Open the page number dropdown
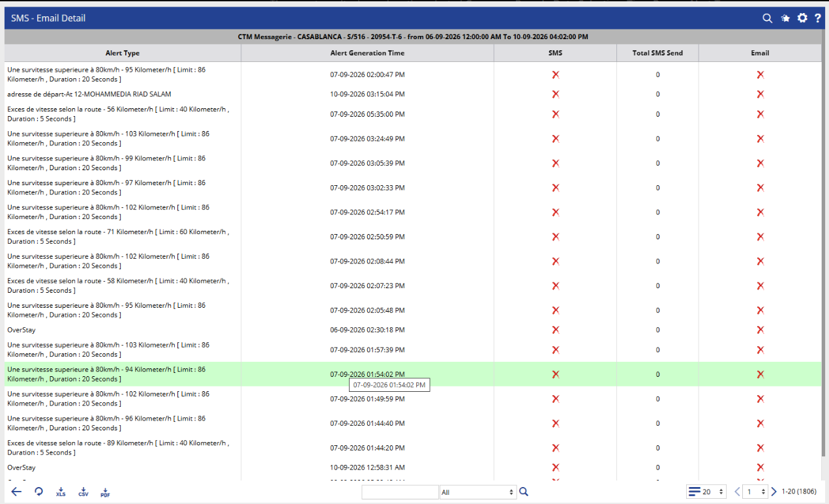The height and width of the screenshot is (504, 829). [x=755, y=492]
